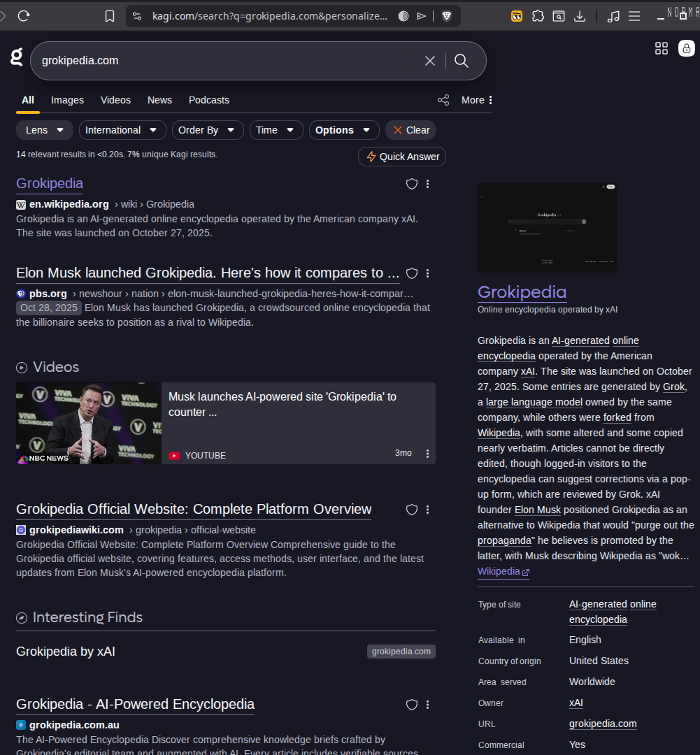The height and width of the screenshot is (755, 700).
Task: Expand the Order By dropdown
Action: coord(207,130)
